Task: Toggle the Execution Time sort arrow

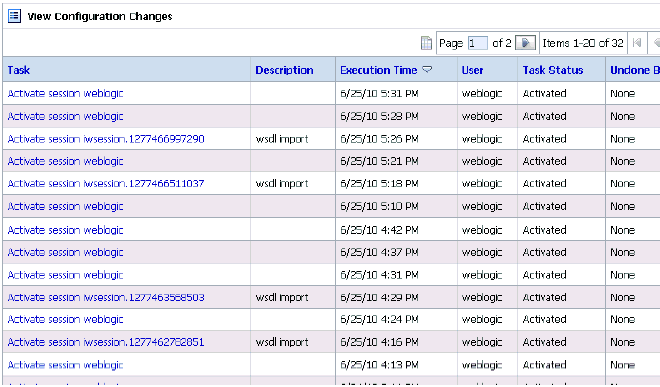Action: 427,69
